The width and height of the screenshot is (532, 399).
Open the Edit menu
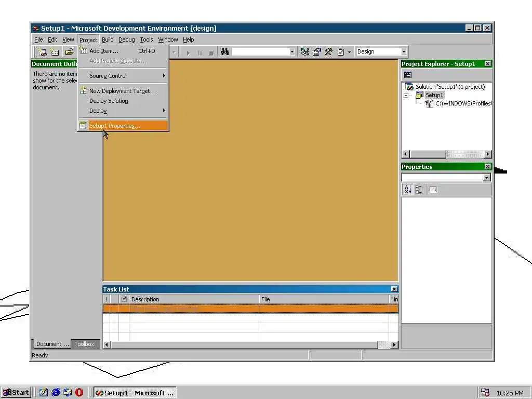(x=52, y=39)
